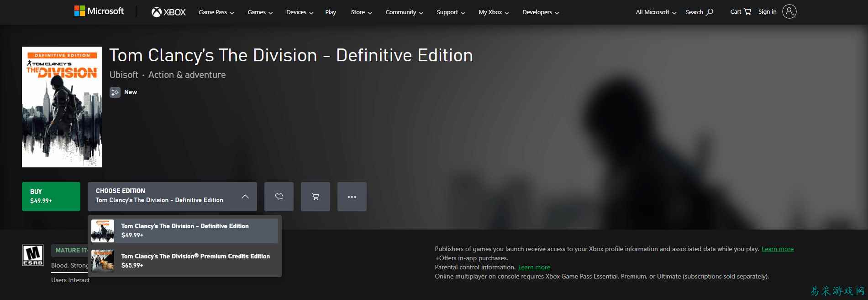Open the search magnifier icon
Screen dimensions: 868x300
click(710, 12)
